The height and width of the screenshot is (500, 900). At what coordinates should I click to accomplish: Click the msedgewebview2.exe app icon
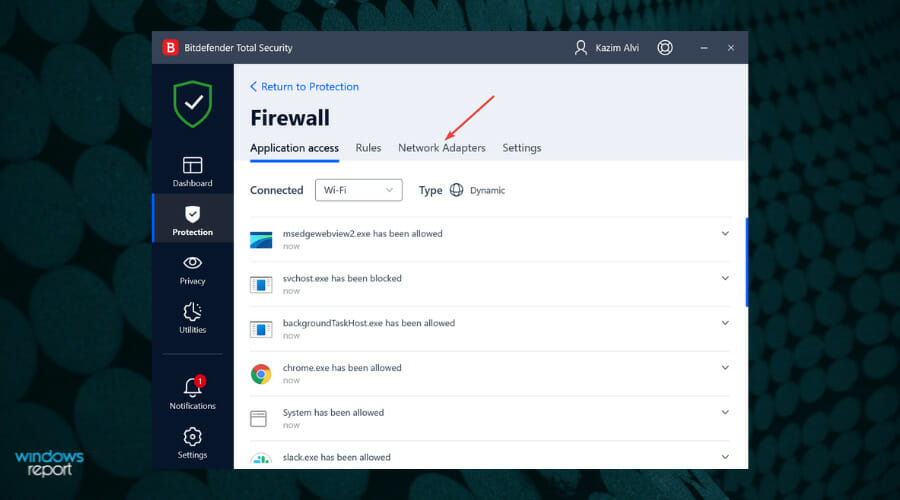[261, 240]
